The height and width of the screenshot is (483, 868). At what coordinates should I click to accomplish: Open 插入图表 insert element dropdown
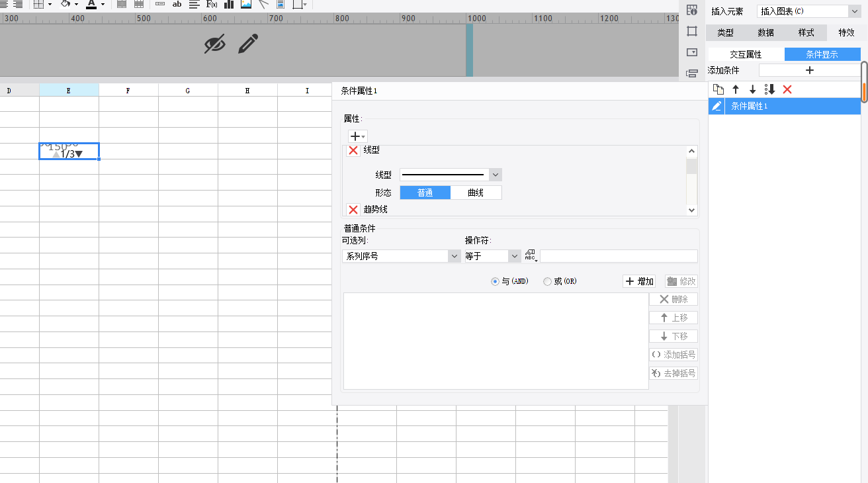tap(808, 11)
